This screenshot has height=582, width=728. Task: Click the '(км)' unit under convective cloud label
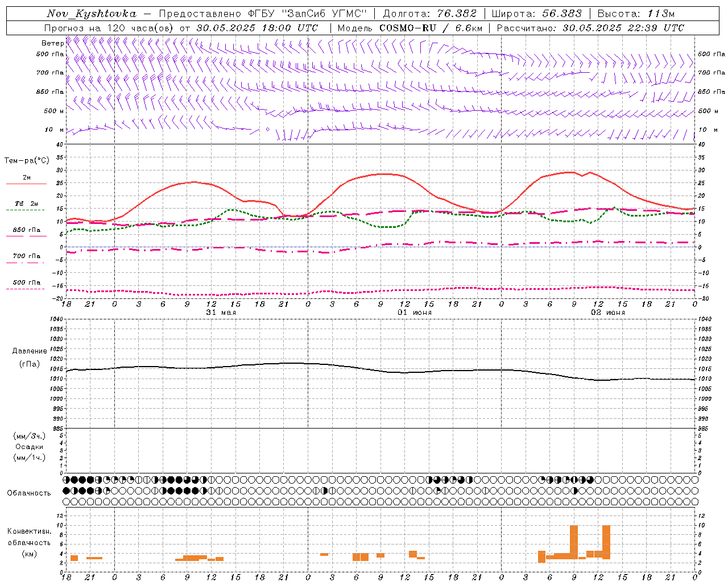point(29,554)
